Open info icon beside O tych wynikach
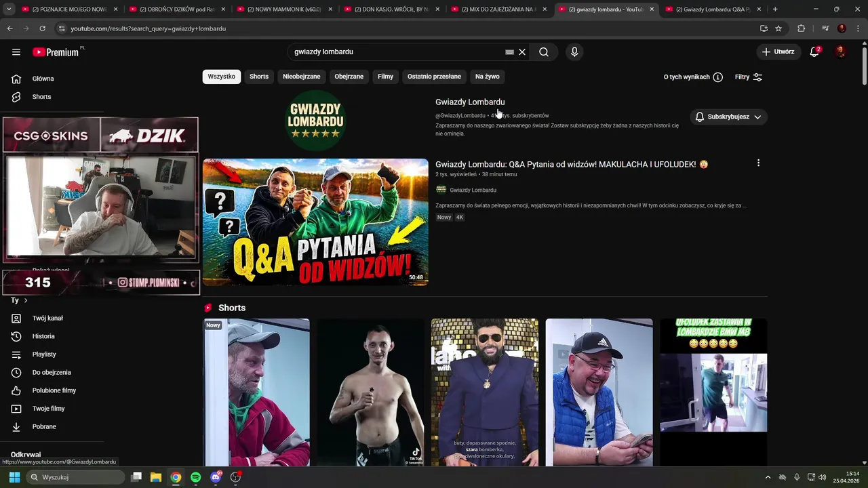The image size is (868, 488). click(x=717, y=77)
